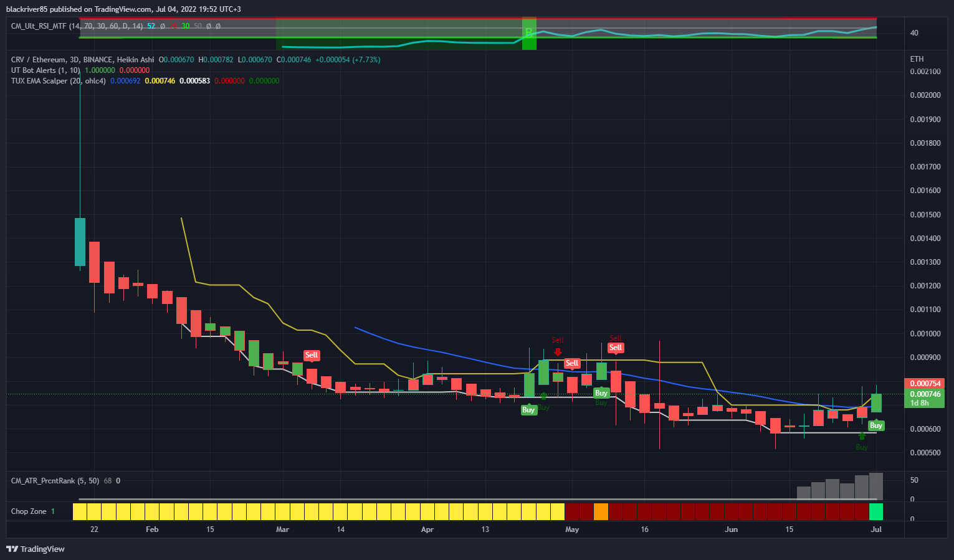This screenshot has height=560, width=954.
Task: Click the green B marker in RSI pane
Action: point(529,34)
